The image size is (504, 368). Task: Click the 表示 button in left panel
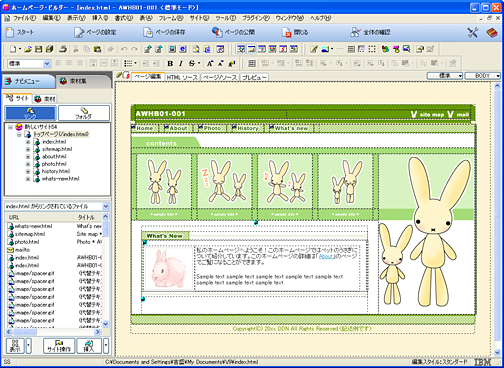15,346
